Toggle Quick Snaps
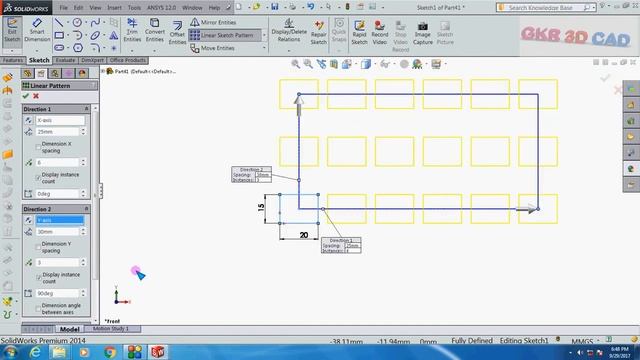 tap(339, 31)
